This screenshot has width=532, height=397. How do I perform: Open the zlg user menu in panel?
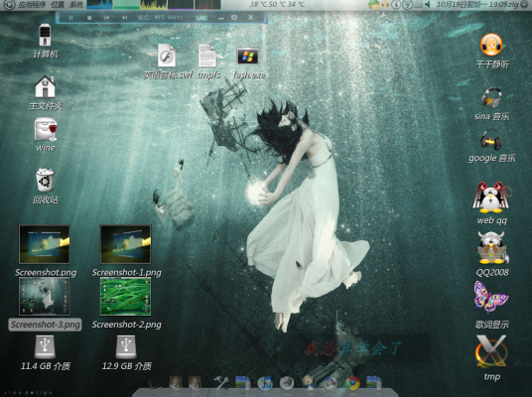(x=514, y=4)
